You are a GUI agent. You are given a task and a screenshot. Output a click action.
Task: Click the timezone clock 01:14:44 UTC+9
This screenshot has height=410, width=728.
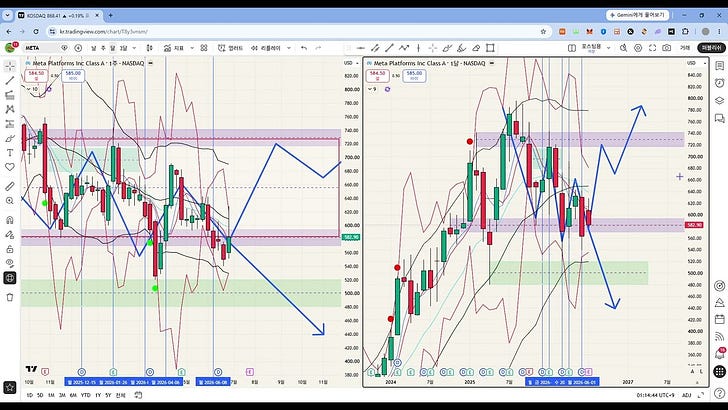(x=656, y=395)
